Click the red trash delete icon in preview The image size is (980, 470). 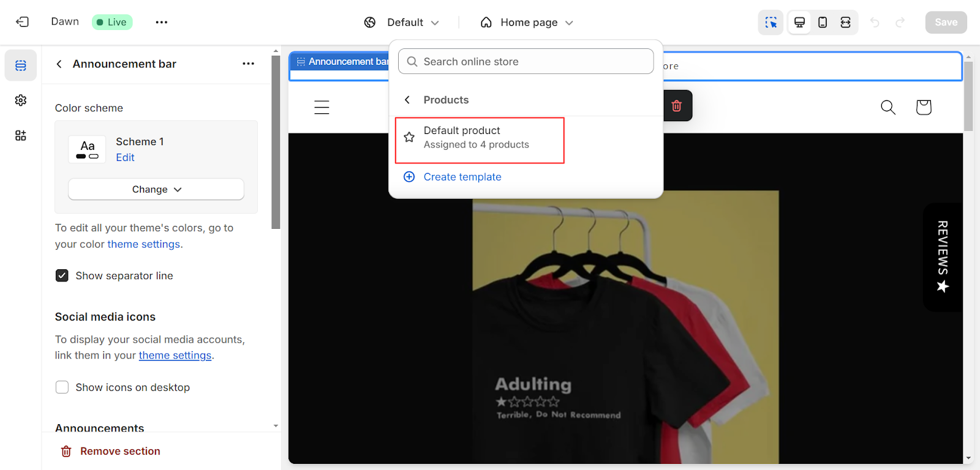pyautogui.click(x=677, y=106)
